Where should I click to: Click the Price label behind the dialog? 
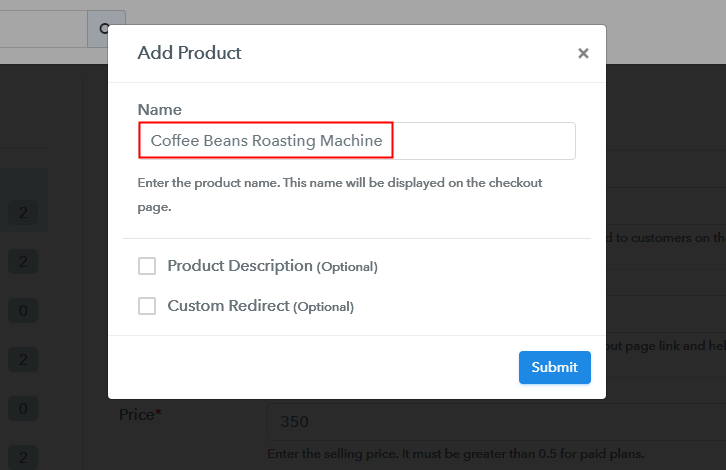[x=140, y=414]
